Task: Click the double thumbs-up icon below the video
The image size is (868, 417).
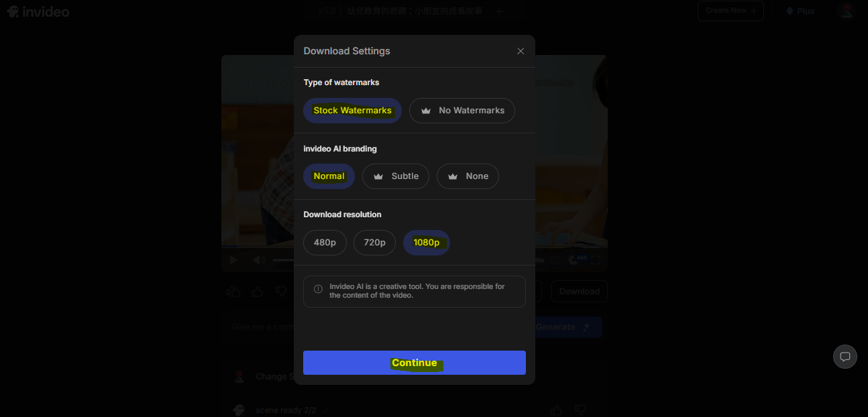Action: (x=233, y=291)
